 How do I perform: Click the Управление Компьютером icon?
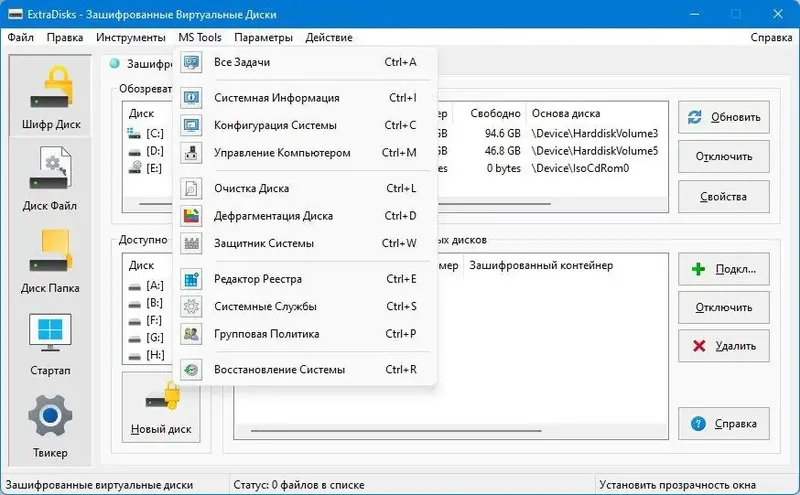191,153
